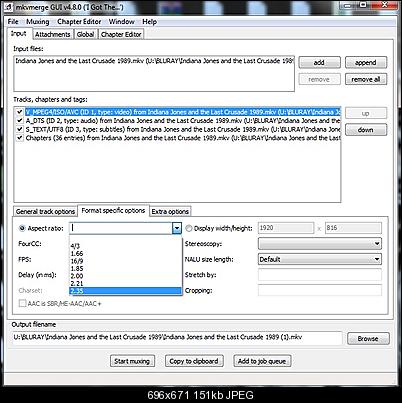The image size is (402, 403).
Task: Click the Browse button
Action: pos(368,338)
